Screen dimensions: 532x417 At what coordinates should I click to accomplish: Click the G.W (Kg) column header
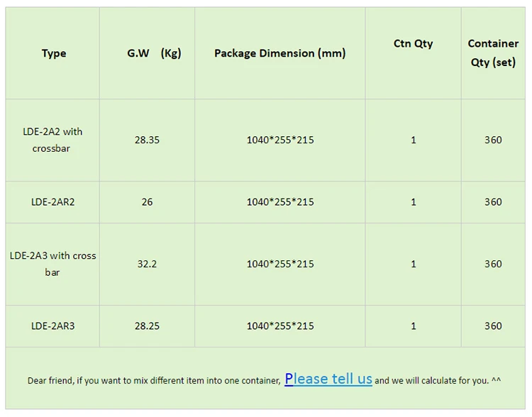[154, 53]
